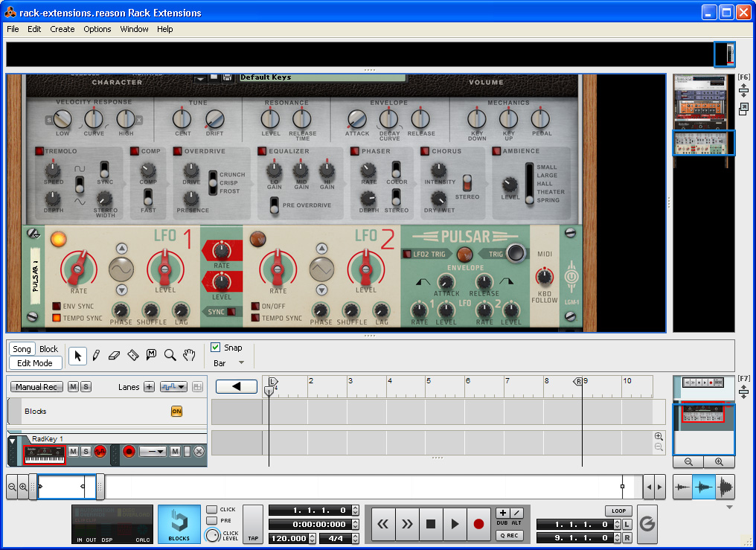Delete the RadKey 1 note lane
Image resolution: width=756 pixels, height=550 pixels.
click(x=199, y=451)
